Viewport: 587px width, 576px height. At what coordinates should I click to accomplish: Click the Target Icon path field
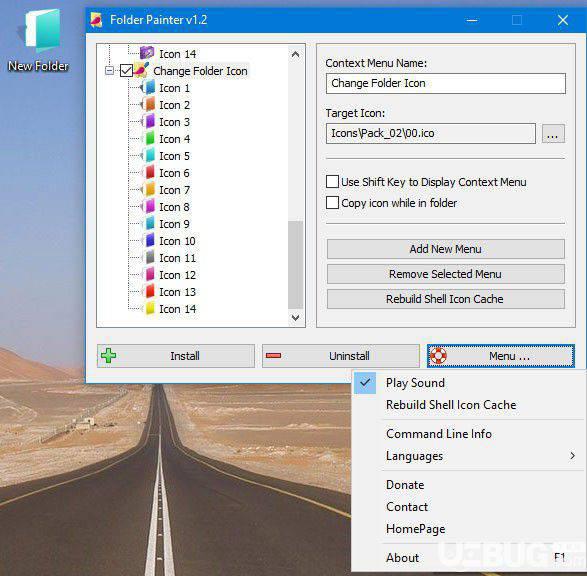[x=431, y=133]
